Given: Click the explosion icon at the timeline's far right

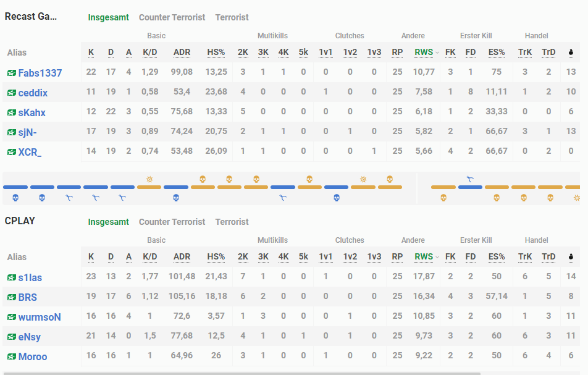Looking at the screenshot, I should coord(577,198).
